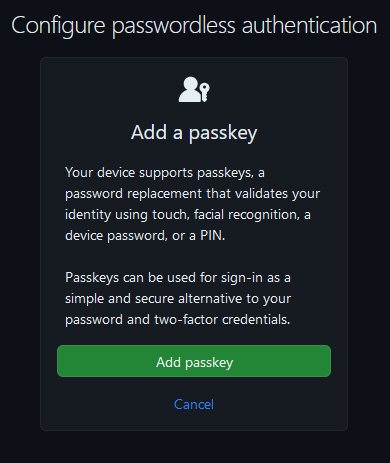Click the word "authentication" in the page title

tap(310, 26)
